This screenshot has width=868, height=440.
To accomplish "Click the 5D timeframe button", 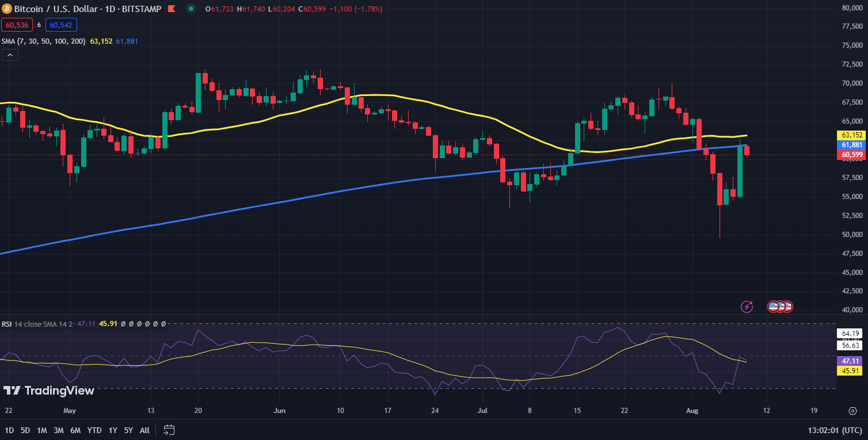I will pyautogui.click(x=24, y=430).
